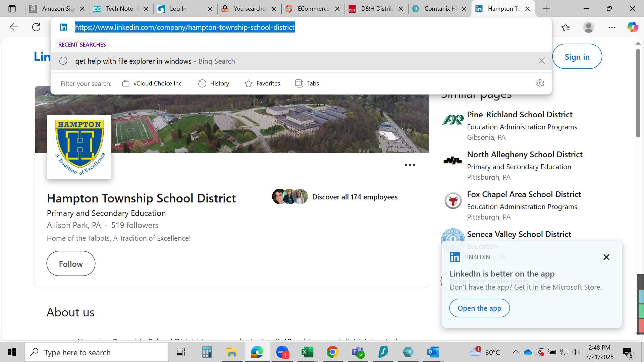Click the Hampton school district logo
Image resolution: width=644 pixels, height=362 pixels.
tap(79, 147)
